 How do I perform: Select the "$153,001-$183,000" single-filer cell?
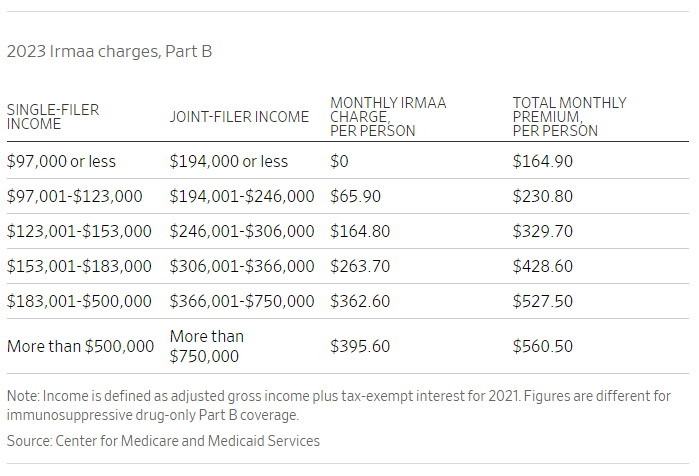click(79, 266)
